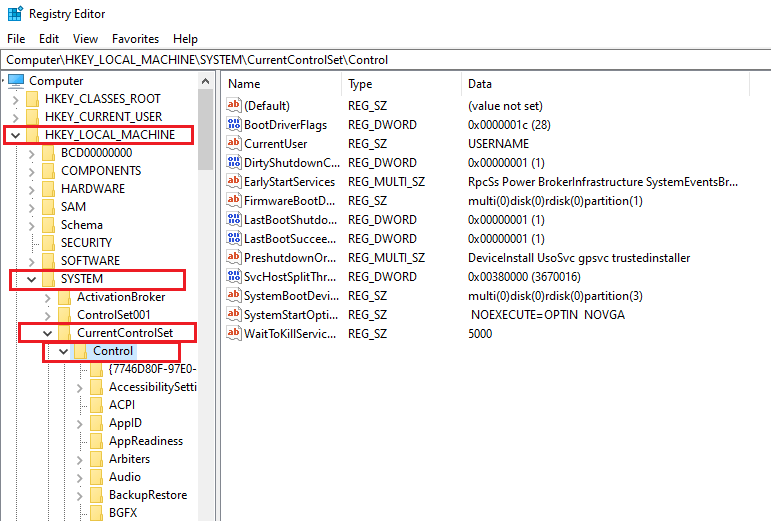Click the Computer icon in tree
This screenshot has height=521, width=771.
[x=16, y=81]
